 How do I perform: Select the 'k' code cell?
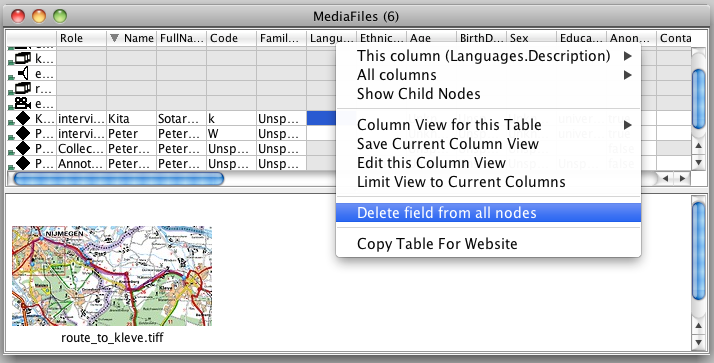click(x=232, y=119)
